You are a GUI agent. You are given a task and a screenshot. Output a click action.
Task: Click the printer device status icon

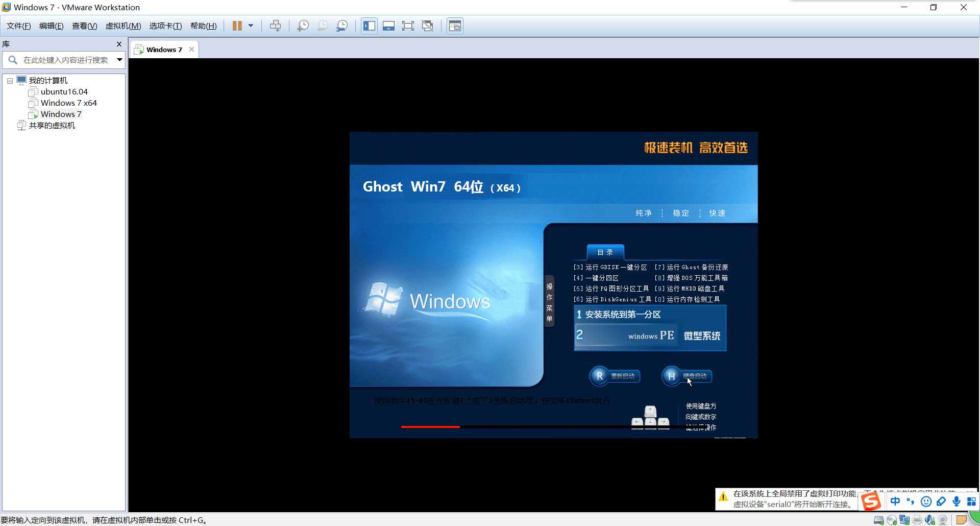pos(917,520)
